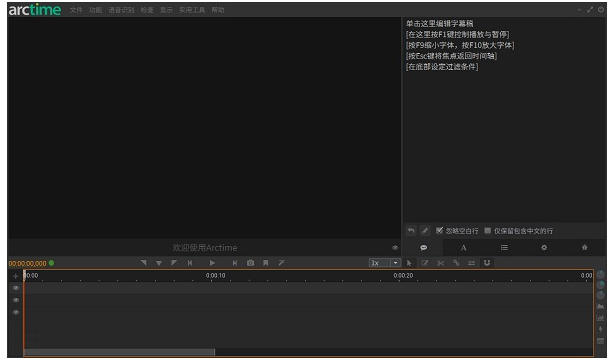The height and width of the screenshot is (362, 616).
Task: Toggle the magnet snapping button
Action: 487,263
